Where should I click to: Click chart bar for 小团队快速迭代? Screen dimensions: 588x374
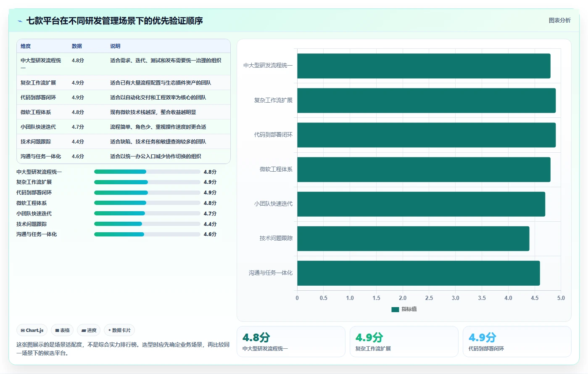(x=421, y=204)
